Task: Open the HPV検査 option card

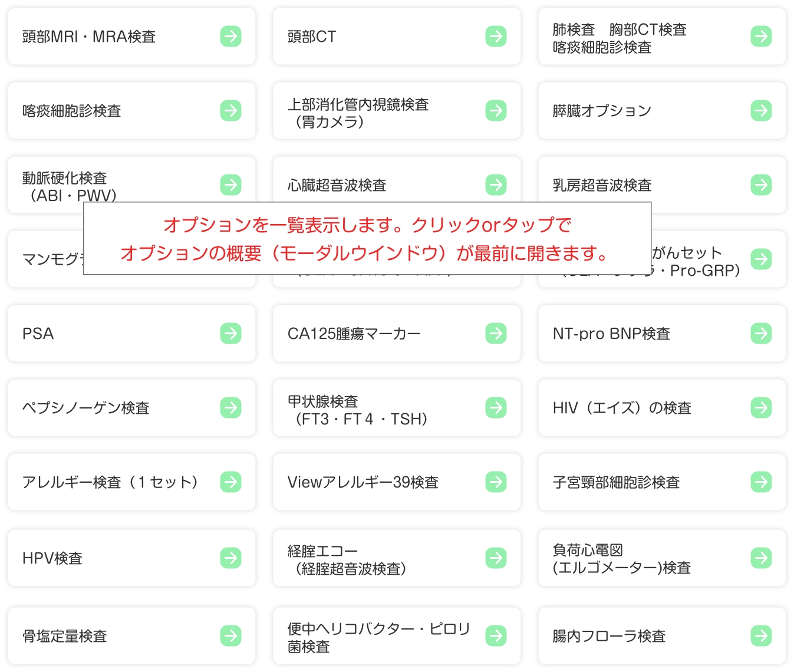Action: (x=131, y=558)
